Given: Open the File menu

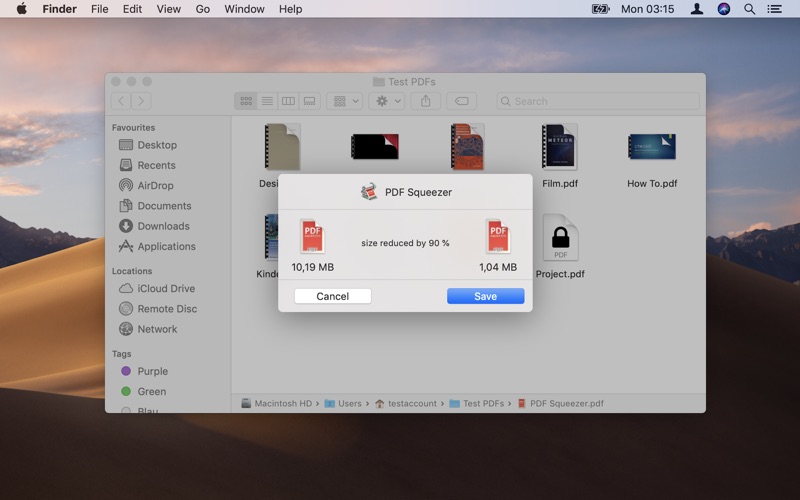Looking at the screenshot, I should pyautogui.click(x=99, y=9).
